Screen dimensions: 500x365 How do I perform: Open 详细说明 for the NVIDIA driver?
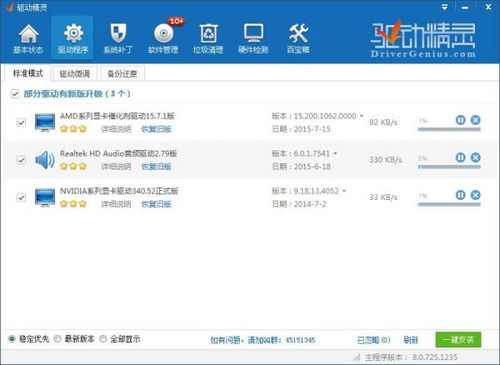(116, 204)
